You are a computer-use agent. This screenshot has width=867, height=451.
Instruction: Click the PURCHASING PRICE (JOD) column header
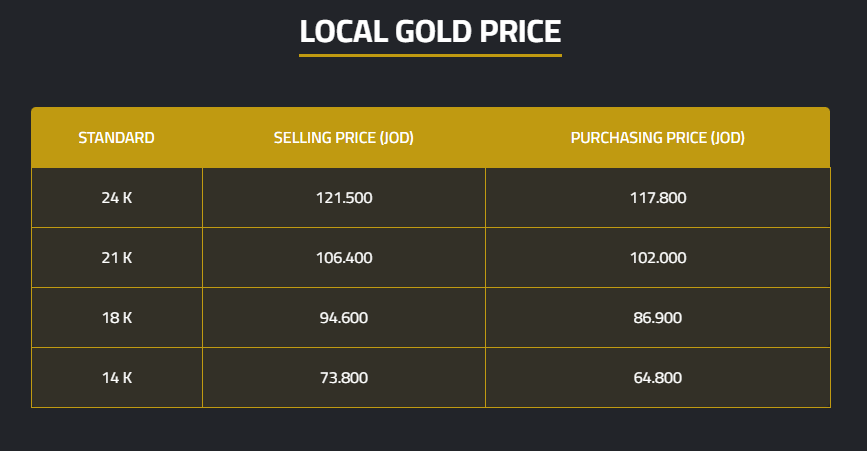coord(657,138)
